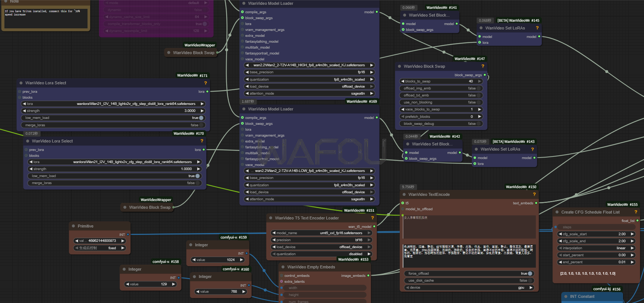Collapse INT Constant node via title dot
644x303 pixels.
click(566, 296)
